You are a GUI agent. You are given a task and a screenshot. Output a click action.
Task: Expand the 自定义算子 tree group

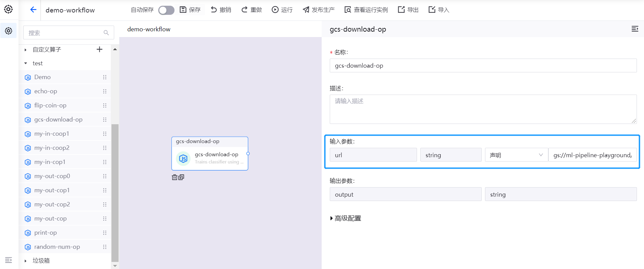(26, 50)
